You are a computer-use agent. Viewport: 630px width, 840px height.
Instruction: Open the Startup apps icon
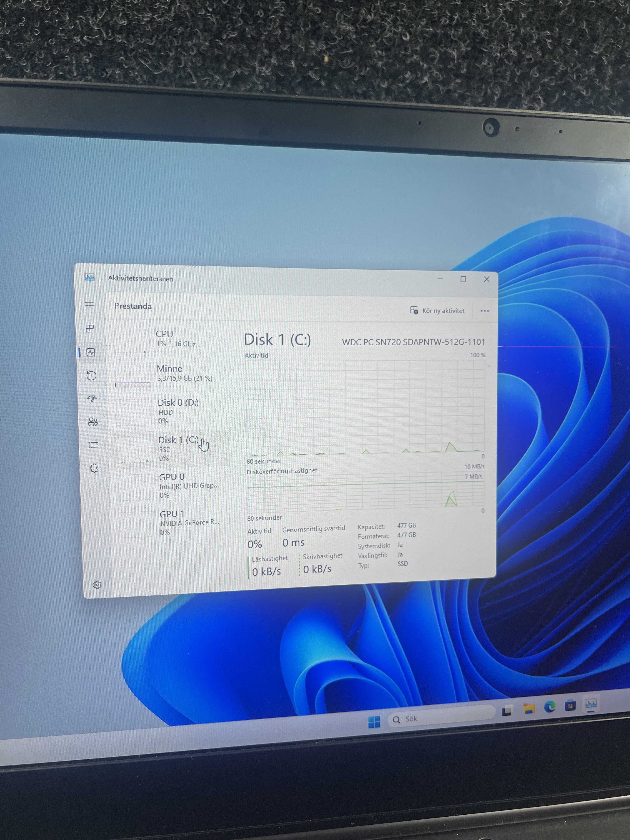point(92,399)
